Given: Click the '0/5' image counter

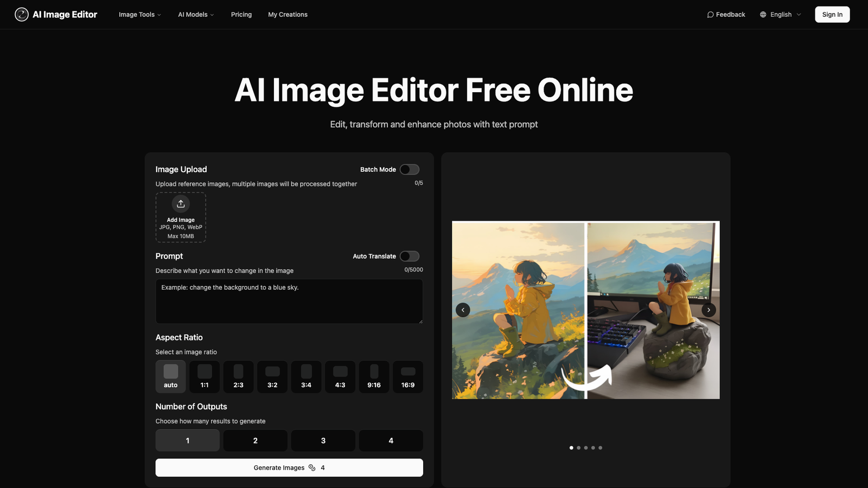Looking at the screenshot, I should [419, 183].
